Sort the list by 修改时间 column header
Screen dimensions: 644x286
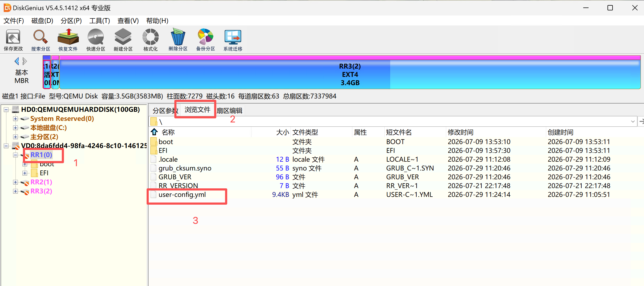pyautogui.click(x=460, y=132)
